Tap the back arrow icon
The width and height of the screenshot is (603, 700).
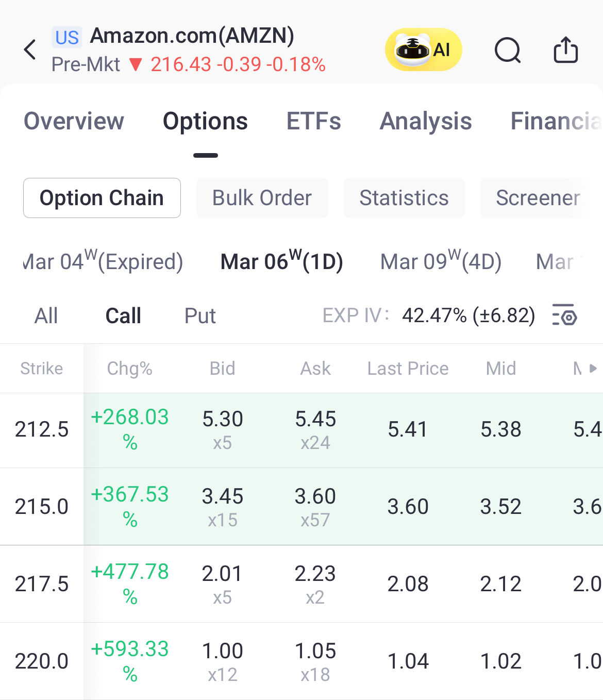point(30,50)
